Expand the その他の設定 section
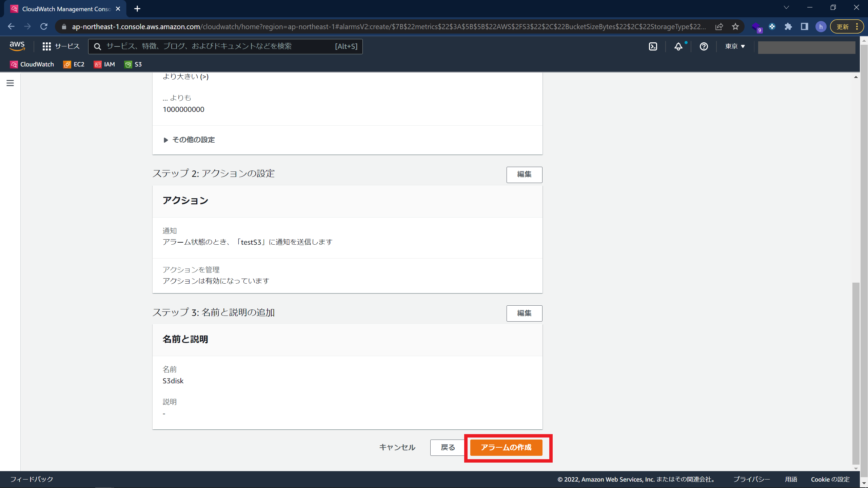 189,140
